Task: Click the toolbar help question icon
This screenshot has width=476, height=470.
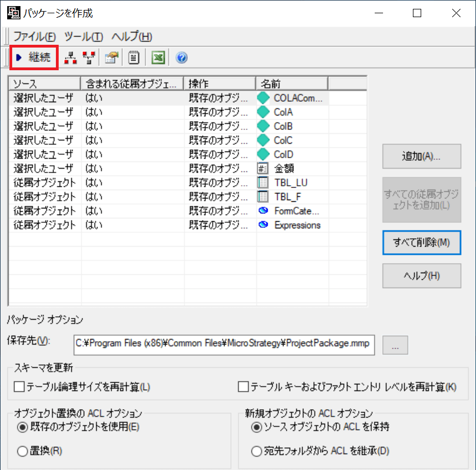Action: tap(181, 57)
